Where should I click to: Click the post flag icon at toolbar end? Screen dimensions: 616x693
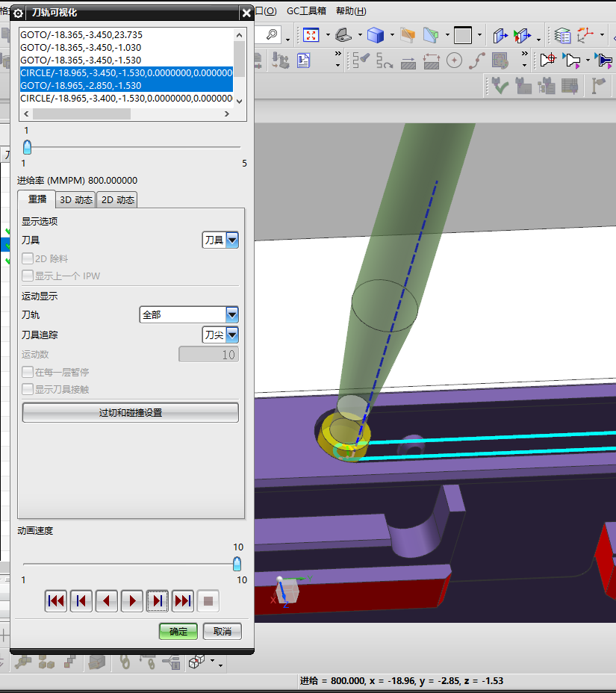pos(598,85)
